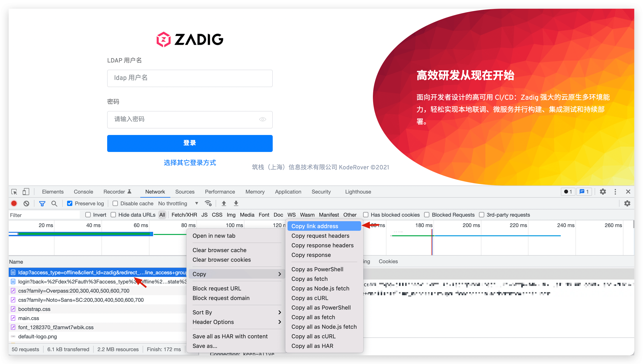Toggle the device toolbar

pos(25,192)
